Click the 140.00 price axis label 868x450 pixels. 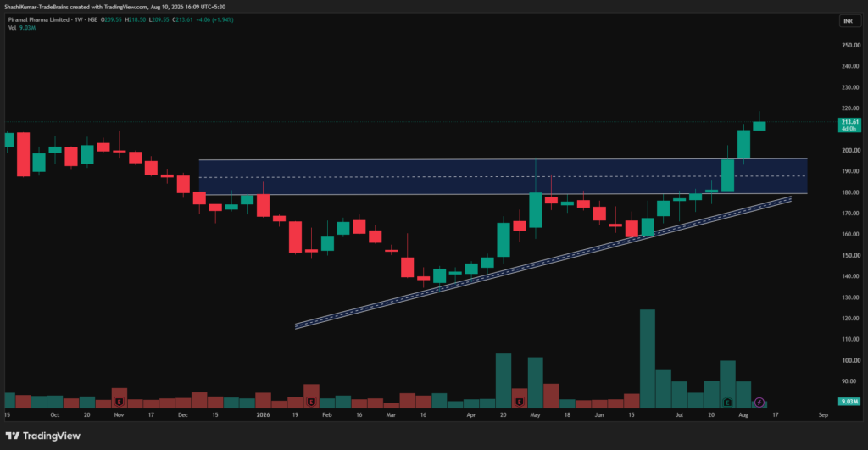[851, 277]
